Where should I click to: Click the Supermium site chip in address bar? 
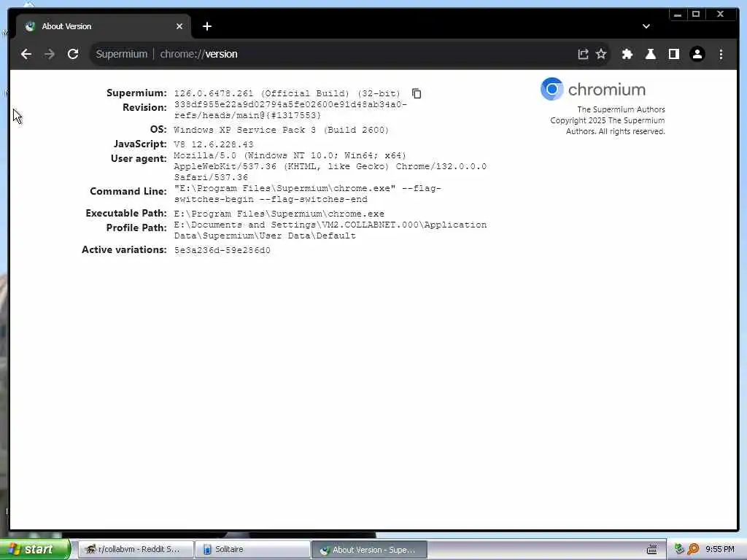click(x=122, y=54)
